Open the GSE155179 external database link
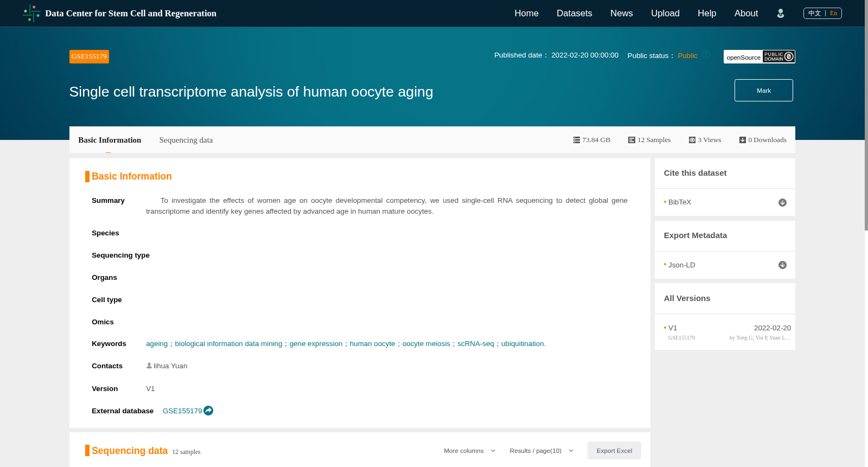The height and width of the screenshot is (467, 868). click(182, 411)
